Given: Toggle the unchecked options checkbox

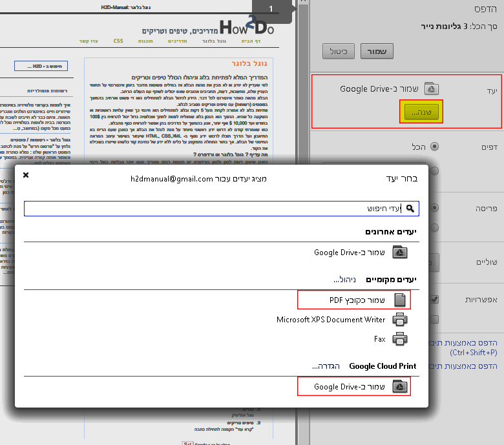Looking at the screenshot, I should point(435,319).
